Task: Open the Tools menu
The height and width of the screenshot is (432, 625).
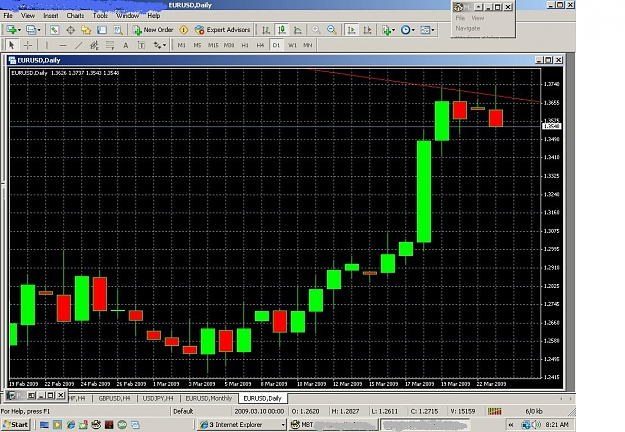Action: click(x=100, y=16)
